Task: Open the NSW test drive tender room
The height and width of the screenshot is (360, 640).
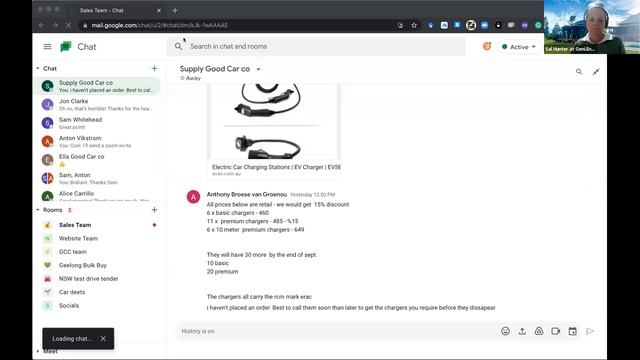Action: (x=98, y=279)
